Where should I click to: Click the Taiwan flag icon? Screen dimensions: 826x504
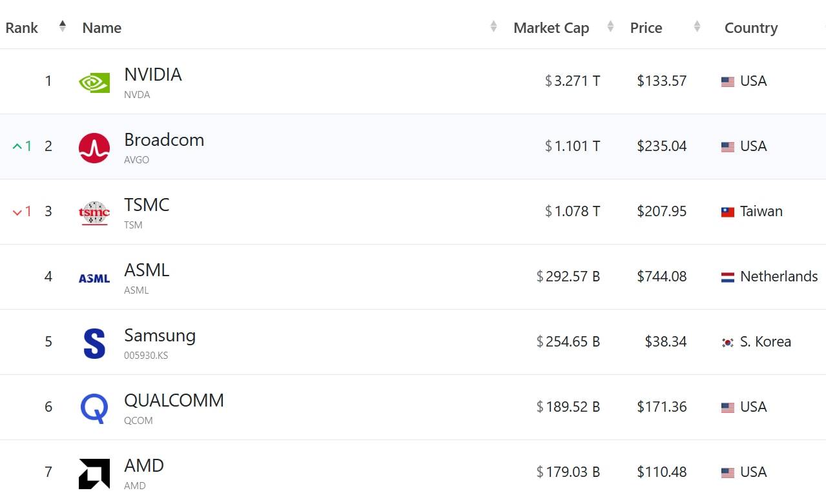pos(728,212)
